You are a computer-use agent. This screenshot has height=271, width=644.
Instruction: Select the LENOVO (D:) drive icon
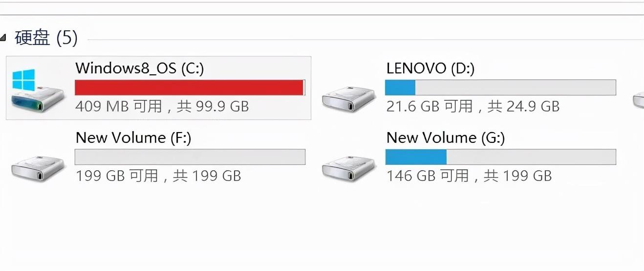coord(349,100)
